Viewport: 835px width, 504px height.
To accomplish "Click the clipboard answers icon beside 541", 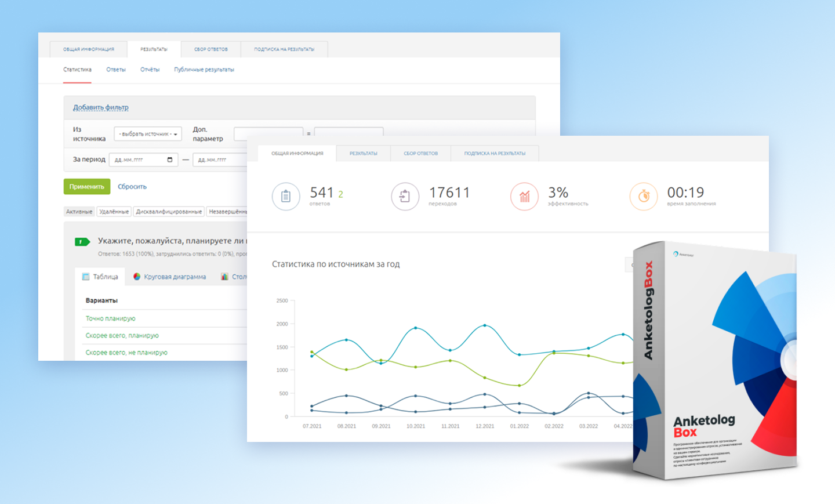I will (x=286, y=197).
